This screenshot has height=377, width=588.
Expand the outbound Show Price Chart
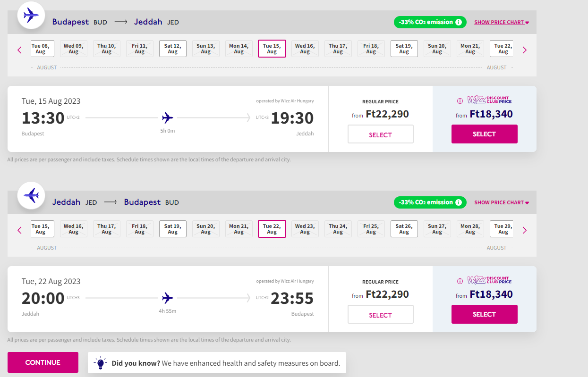coord(502,22)
